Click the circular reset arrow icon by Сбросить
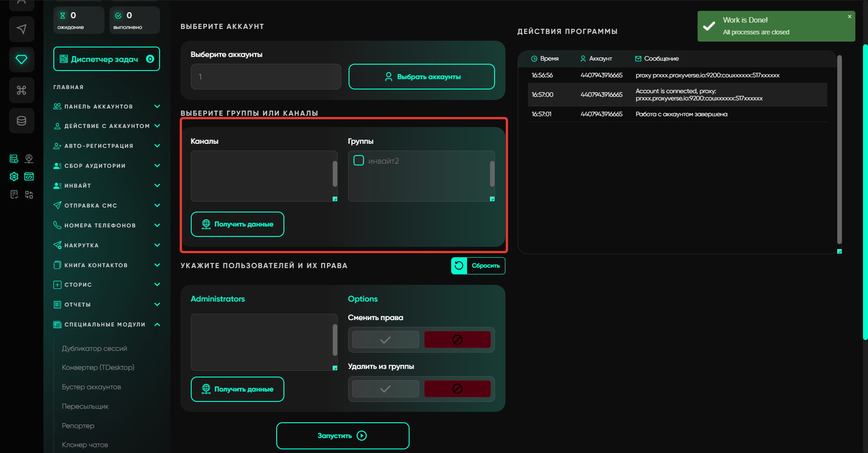This screenshot has width=868, height=453. point(459,266)
